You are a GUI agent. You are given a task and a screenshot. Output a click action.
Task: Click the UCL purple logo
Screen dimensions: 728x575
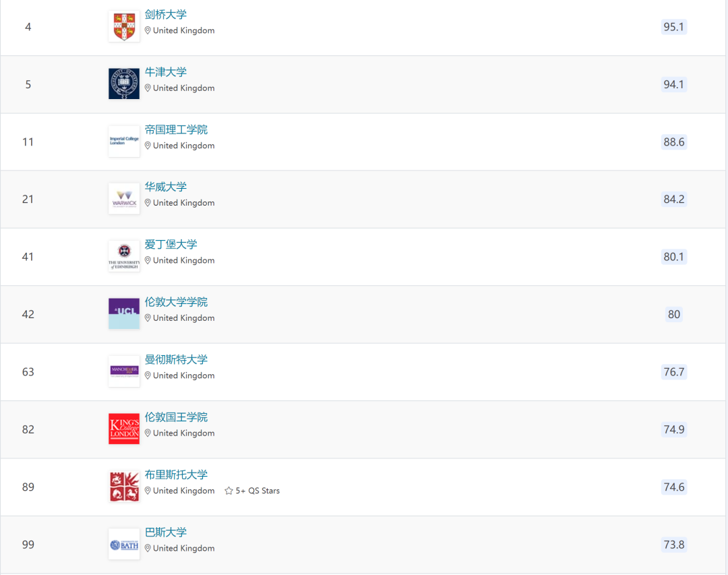click(x=124, y=314)
